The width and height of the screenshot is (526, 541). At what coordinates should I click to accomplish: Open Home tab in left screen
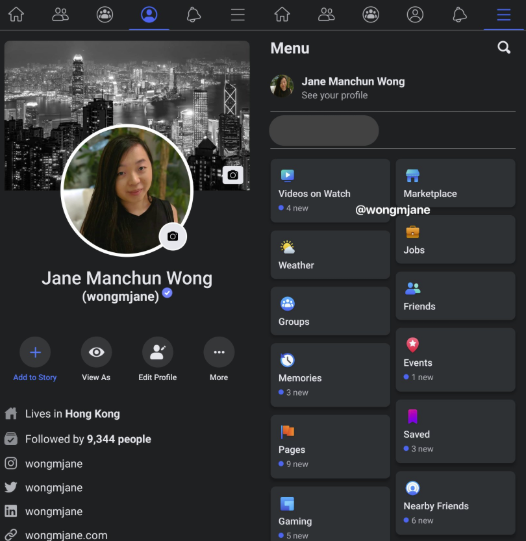[x=16, y=15]
